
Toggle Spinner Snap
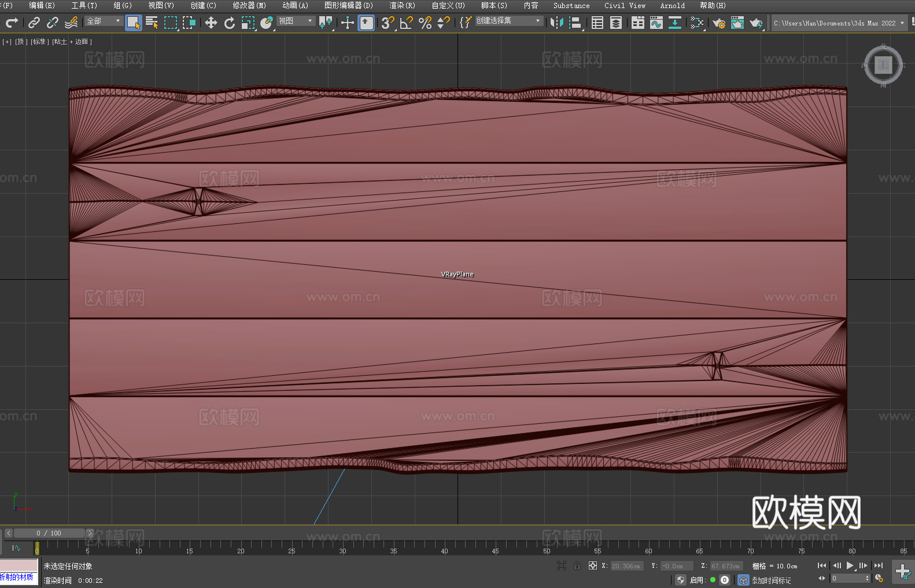(x=444, y=23)
